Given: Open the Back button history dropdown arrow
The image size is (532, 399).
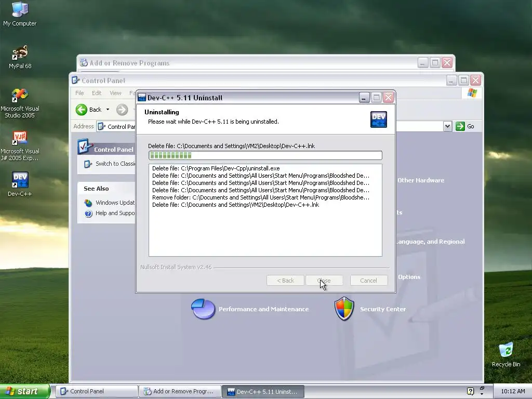Looking at the screenshot, I should pos(108,110).
